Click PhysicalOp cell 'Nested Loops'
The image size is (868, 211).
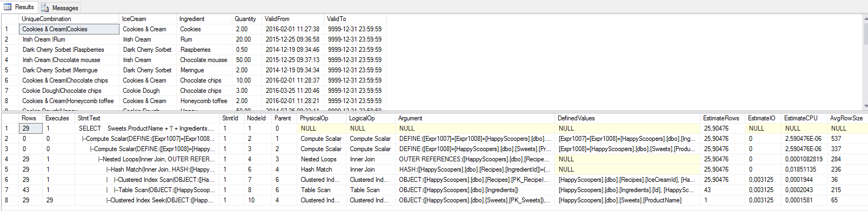322,159
